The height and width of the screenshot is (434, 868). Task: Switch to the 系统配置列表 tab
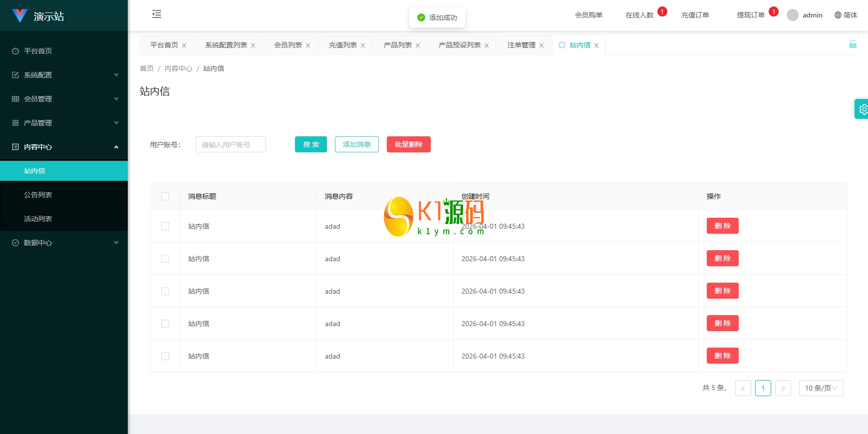pos(226,45)
